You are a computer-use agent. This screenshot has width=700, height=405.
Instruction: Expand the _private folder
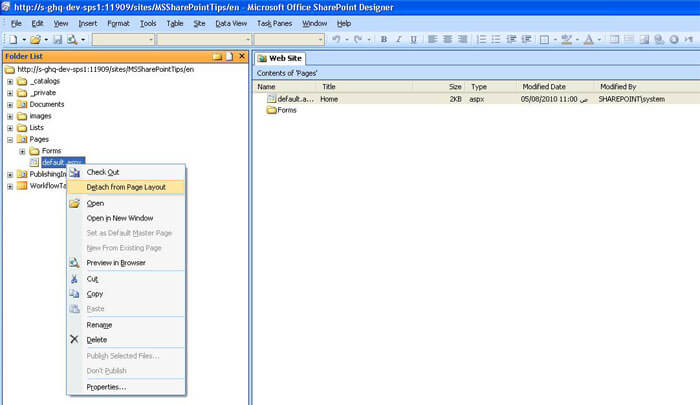(x=10, y=93)
